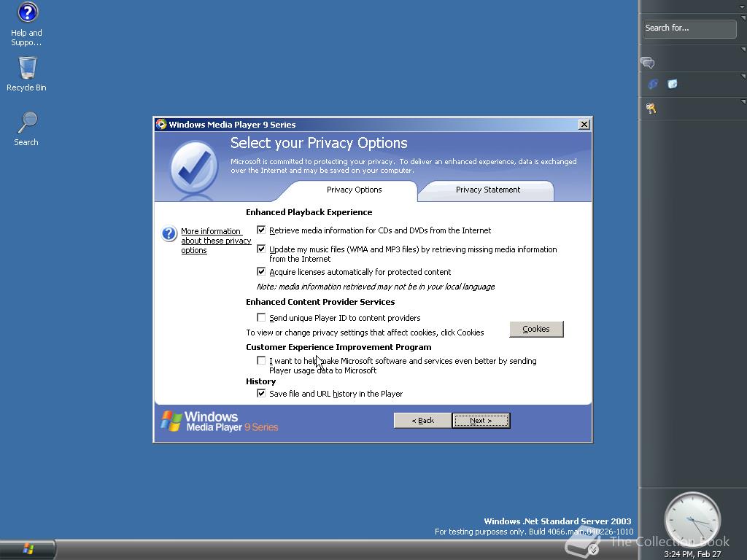Click the Select your Privacy Options title
The image size is (747, 560).
pyautogui.click(x=319, y=143)
